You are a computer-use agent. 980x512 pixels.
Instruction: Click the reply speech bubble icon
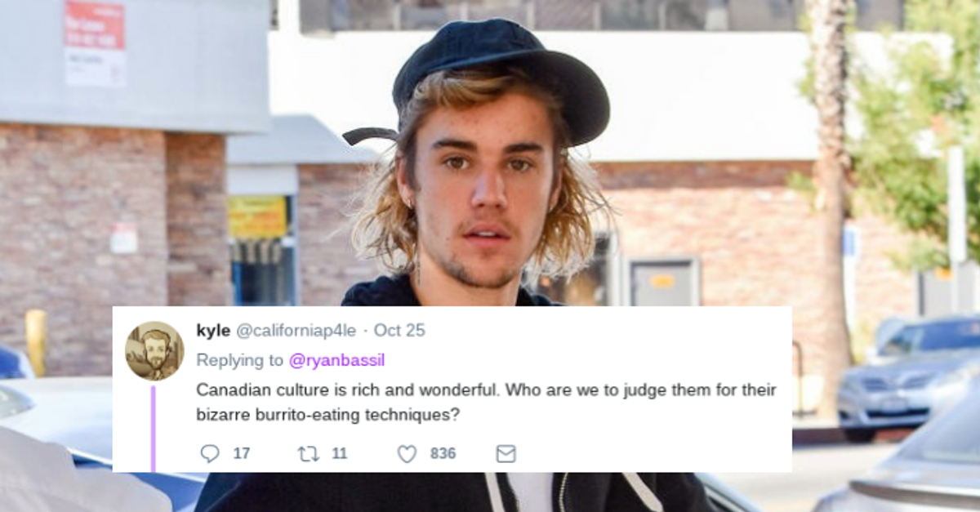click(210, 453)
